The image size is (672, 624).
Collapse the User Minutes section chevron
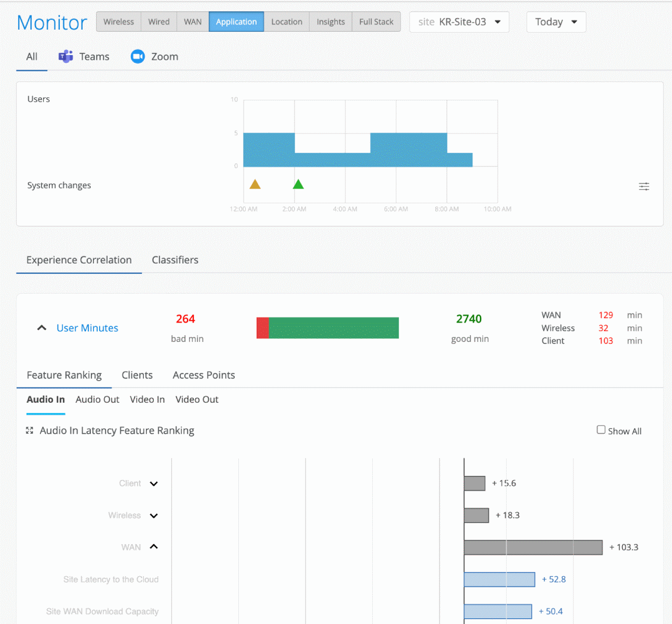pyautogui.click(x=41, y=327)
